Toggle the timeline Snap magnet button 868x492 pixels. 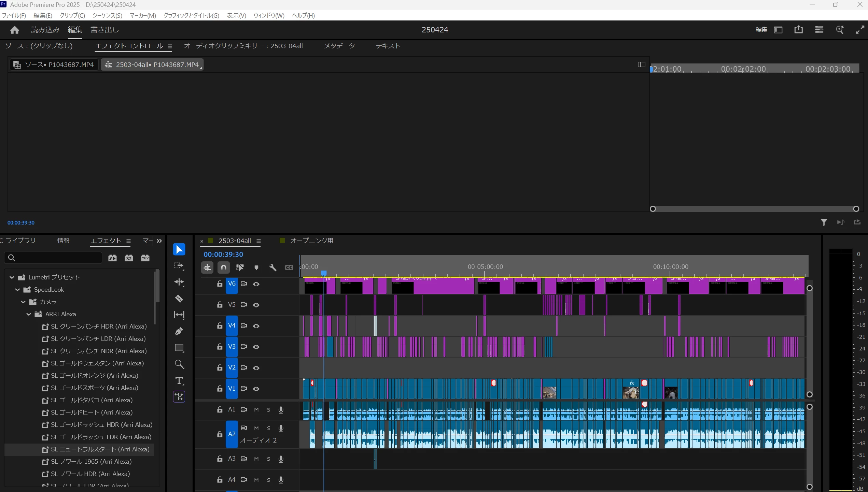pos(224,267)
